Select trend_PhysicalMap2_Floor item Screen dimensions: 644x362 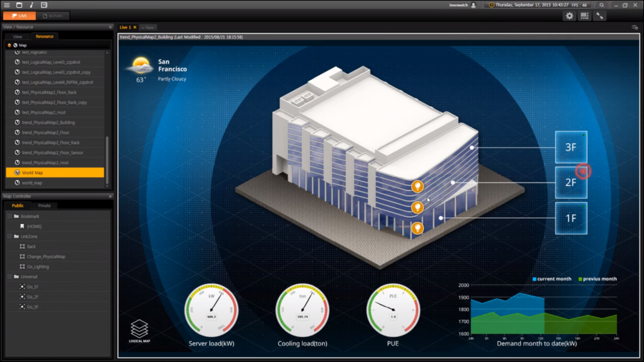point(55,132)
